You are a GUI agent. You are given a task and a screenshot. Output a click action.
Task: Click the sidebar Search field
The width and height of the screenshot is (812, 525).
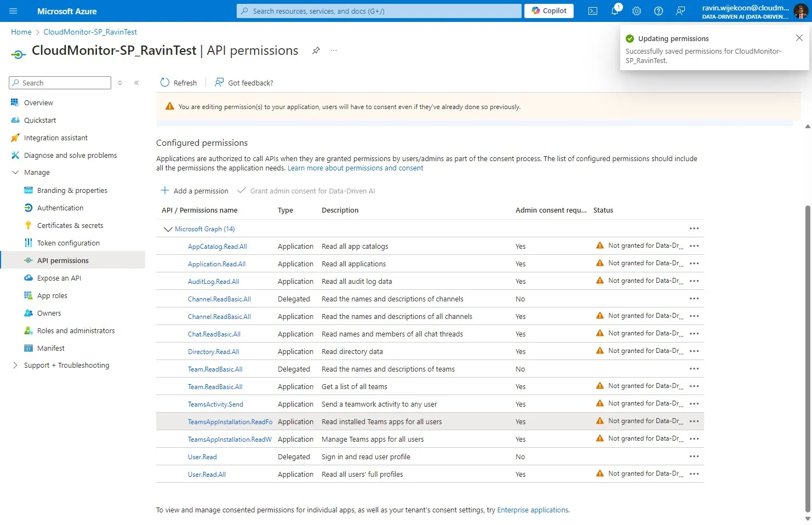60,83
